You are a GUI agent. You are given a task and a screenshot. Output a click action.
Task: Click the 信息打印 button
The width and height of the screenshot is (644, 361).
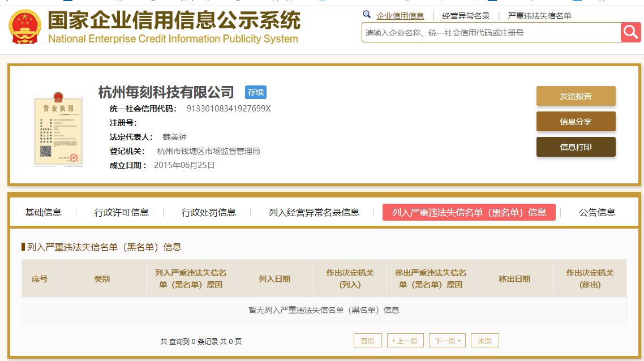(576, 147)
